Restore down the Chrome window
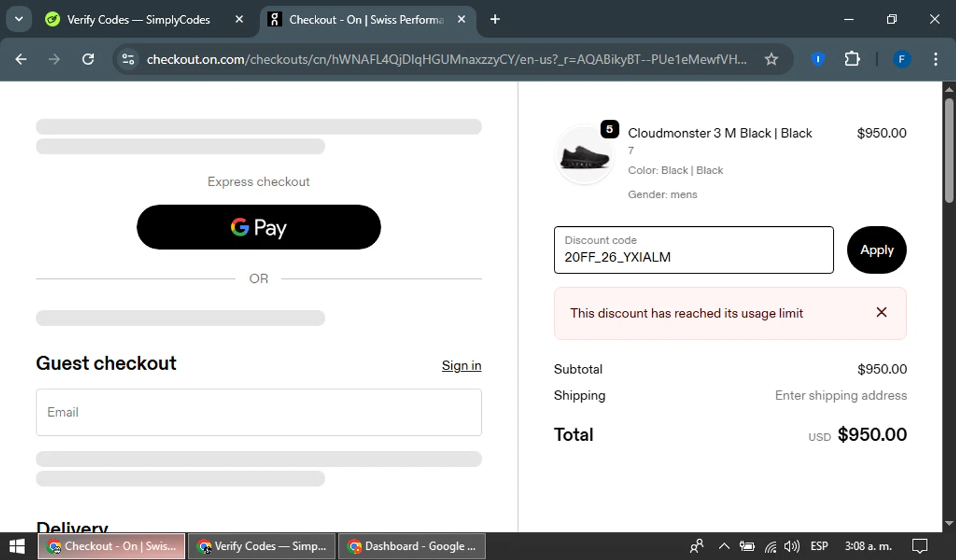This screenshot has width=956, height=560. tap(892, 19)
